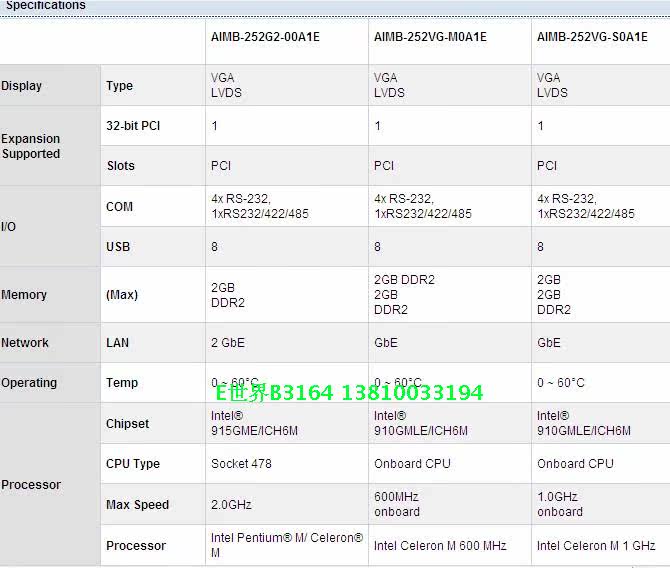Click the Expansion Supported category label
The image size is (670, 568).
pos(31,146)
